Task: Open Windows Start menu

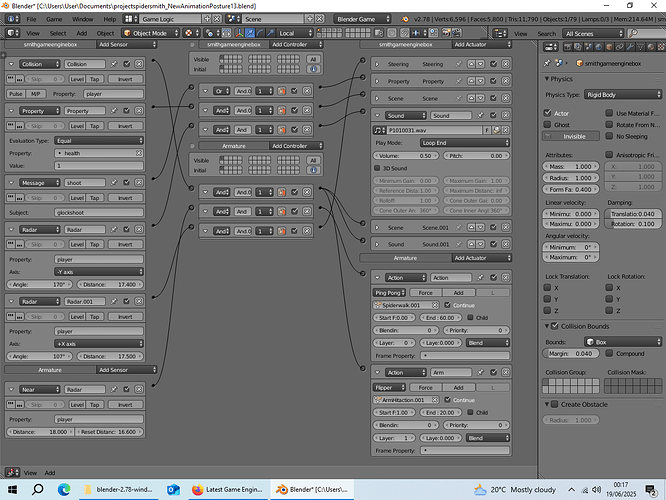Action: tap(12, 489)
